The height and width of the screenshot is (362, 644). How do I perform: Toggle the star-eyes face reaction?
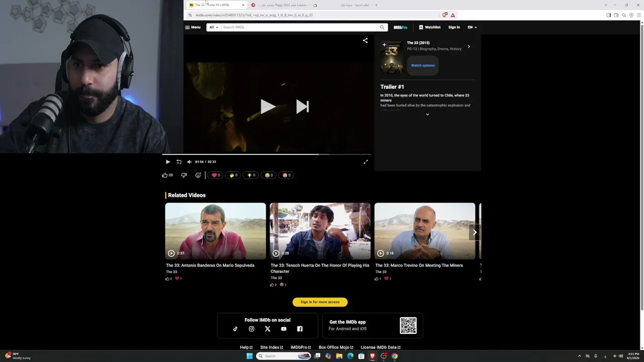click(x=286, y=175)
